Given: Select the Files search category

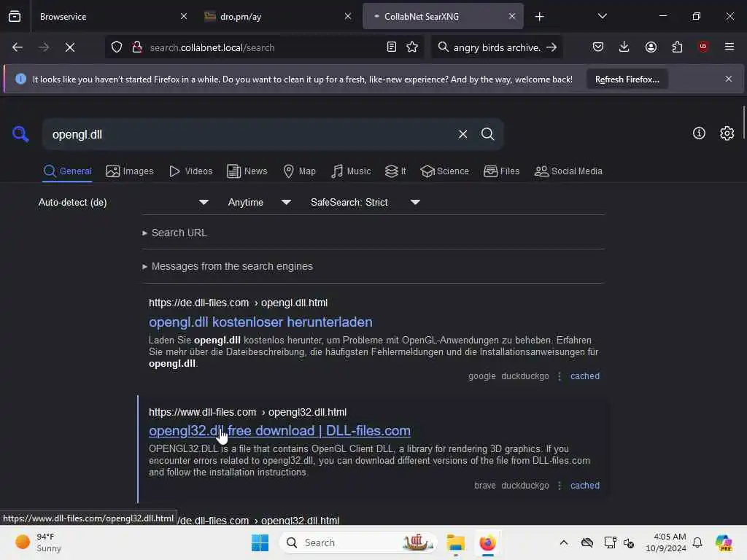Looking at the screenshot, I should point(501,171).
